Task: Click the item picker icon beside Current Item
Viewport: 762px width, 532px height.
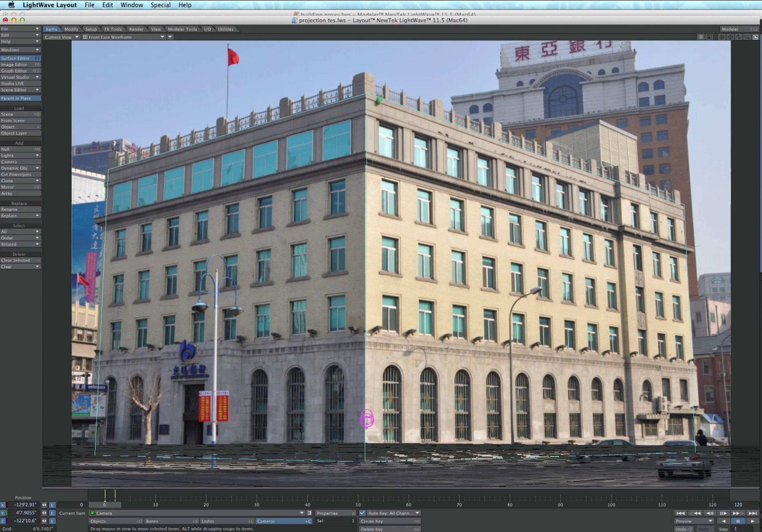Action: click(309, 513)
